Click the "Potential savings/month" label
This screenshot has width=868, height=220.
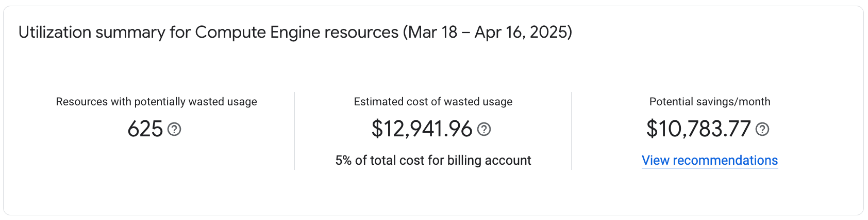[x=709, y=102]
